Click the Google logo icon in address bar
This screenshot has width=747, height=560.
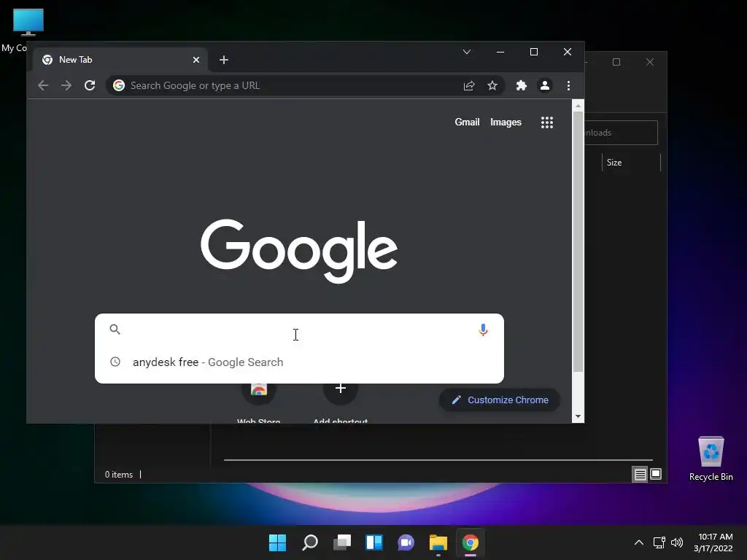click(119, 86)
